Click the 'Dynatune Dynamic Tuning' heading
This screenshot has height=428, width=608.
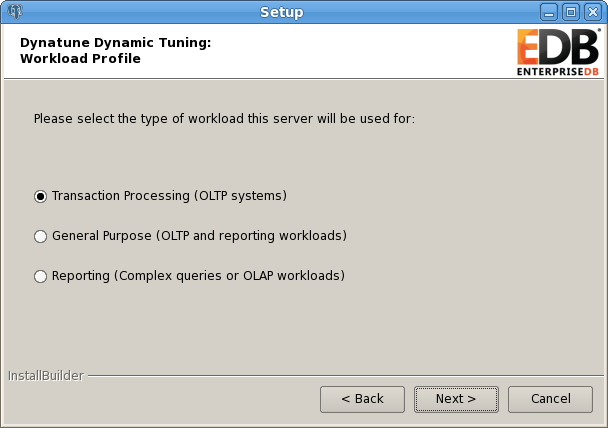coord(116,42)
